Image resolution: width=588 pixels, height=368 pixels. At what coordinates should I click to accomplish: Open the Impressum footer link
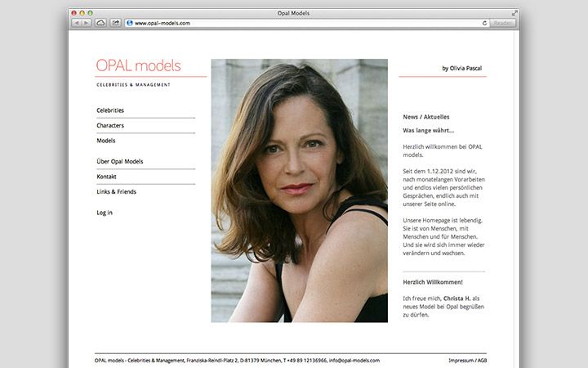[461, 360]
